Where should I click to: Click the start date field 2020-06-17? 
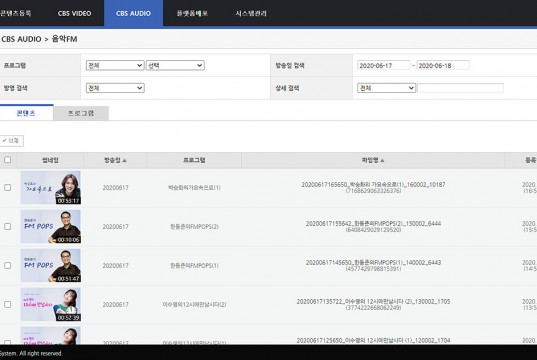tap(384, 65)
